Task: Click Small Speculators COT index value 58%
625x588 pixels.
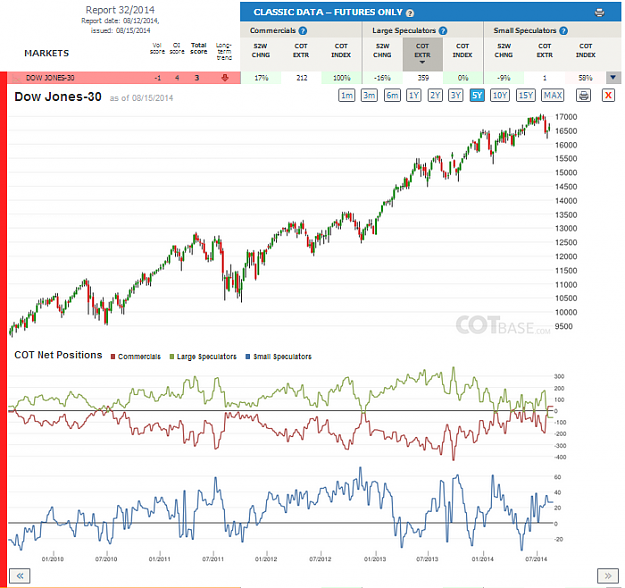Action: tap(585, 78)
